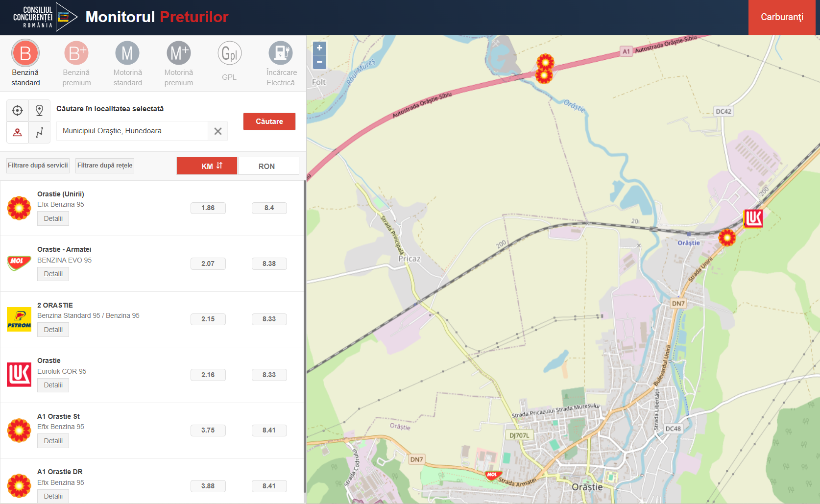The image size is (820, 504).
Task: Expand Detalii for Orastie (Unirii) station
Action: point(53,218)
